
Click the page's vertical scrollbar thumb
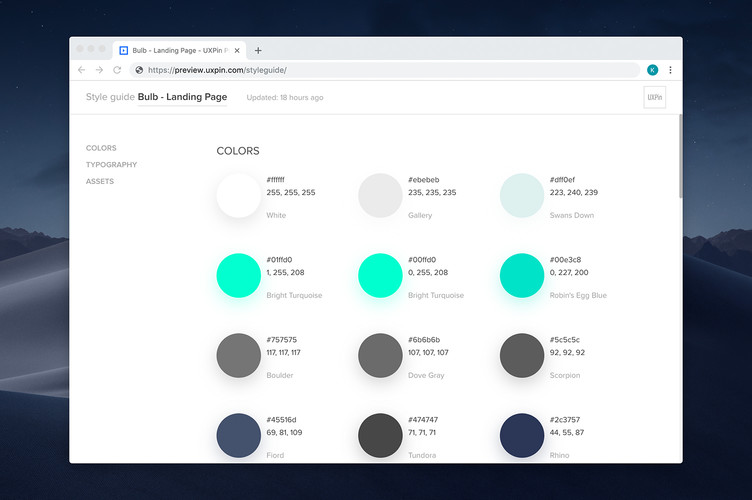pos(681,156)
